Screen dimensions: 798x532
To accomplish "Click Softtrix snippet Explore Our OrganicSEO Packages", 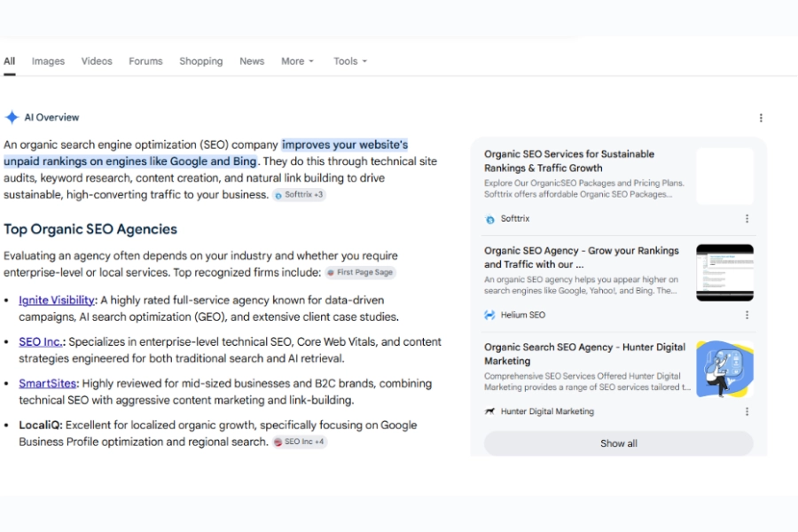I will 584,188.
